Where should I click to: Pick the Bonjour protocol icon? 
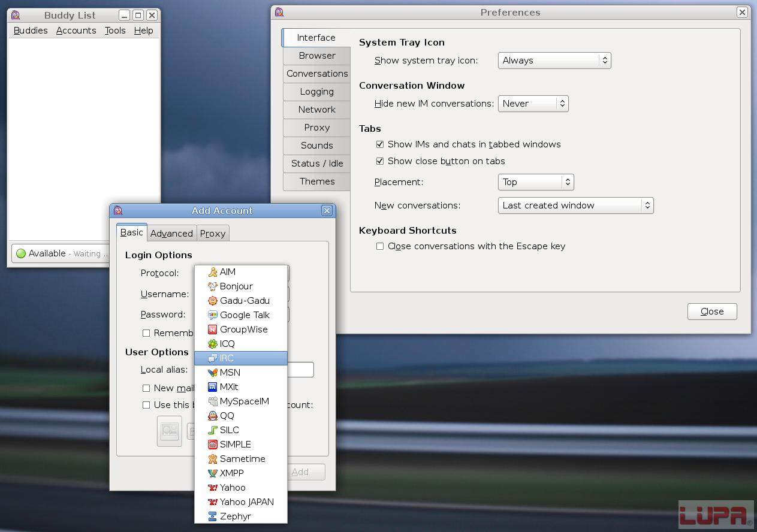point(212,286)
